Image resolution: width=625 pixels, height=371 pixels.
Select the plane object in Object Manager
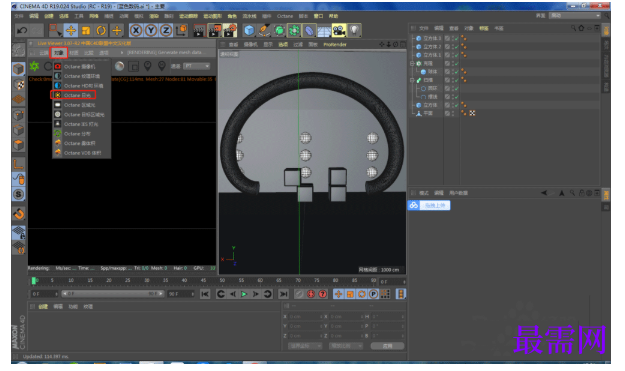[428, 113]
